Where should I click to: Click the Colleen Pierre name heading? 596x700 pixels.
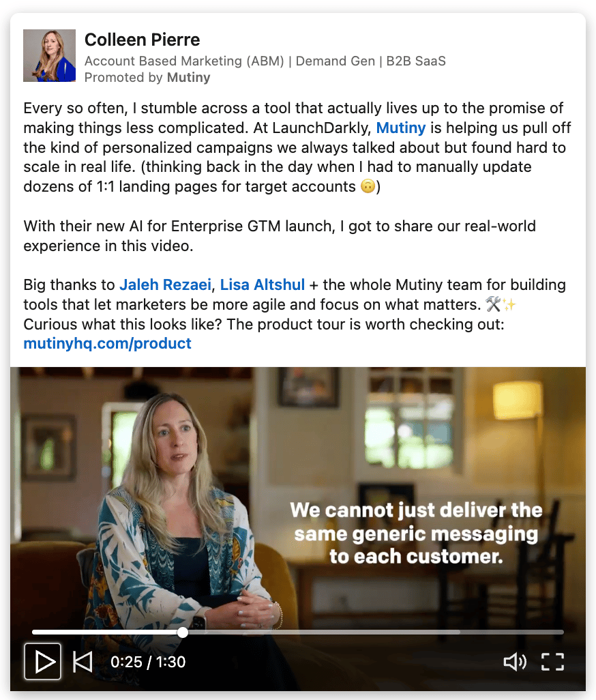143,40
